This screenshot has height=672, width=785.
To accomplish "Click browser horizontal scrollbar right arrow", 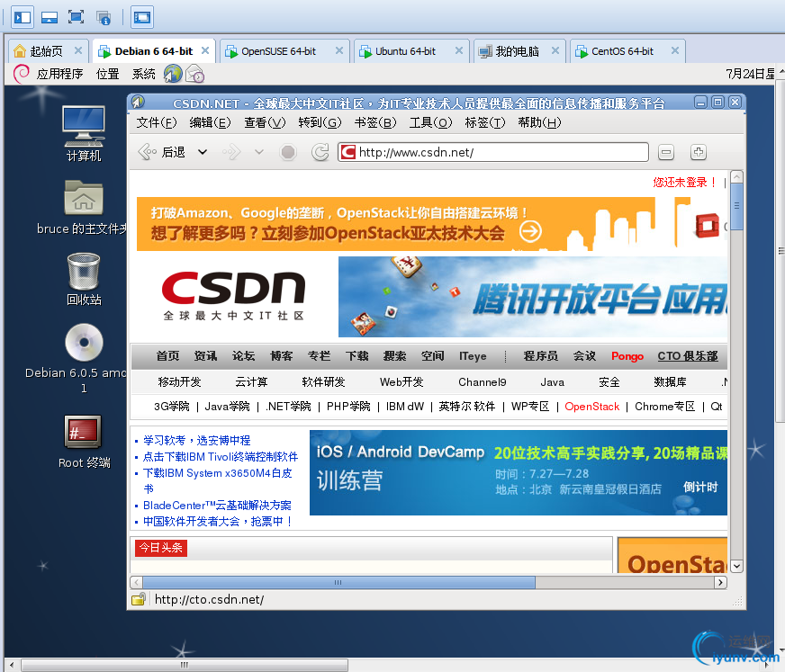I will [x=720, y=582].
